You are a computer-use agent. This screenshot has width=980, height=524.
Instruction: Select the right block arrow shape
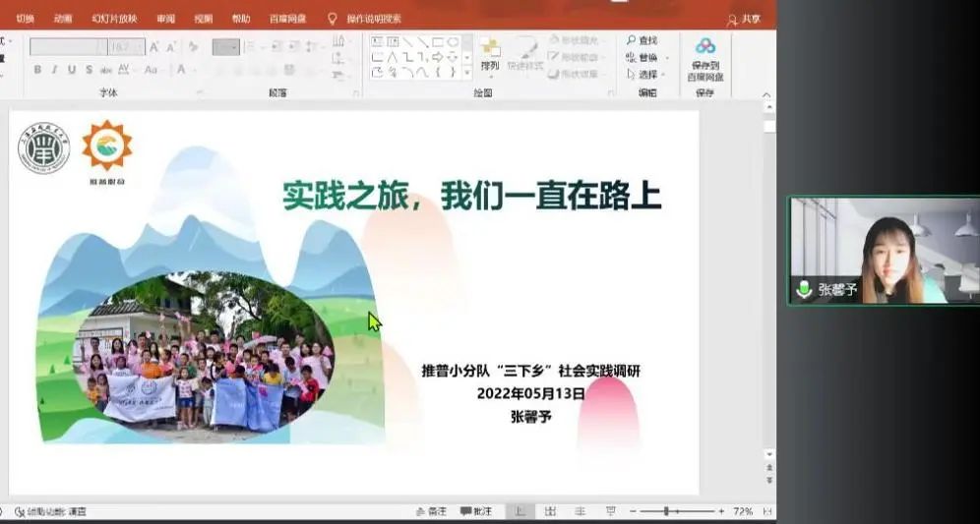tap(438, 57)
